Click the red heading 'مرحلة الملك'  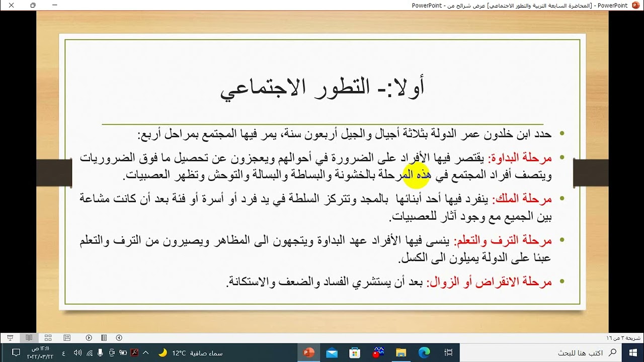click(524, 199)
